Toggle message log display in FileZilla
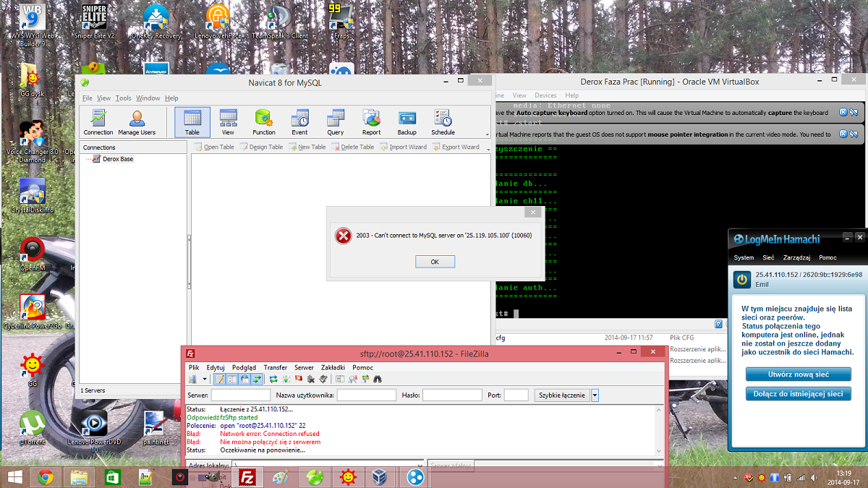The width and height of the screenshot is (868, 488). pos(220,379)
